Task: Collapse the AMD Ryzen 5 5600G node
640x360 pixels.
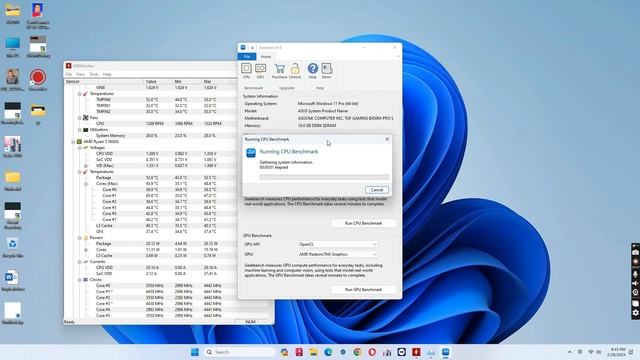Action: (x=73, y=142)
